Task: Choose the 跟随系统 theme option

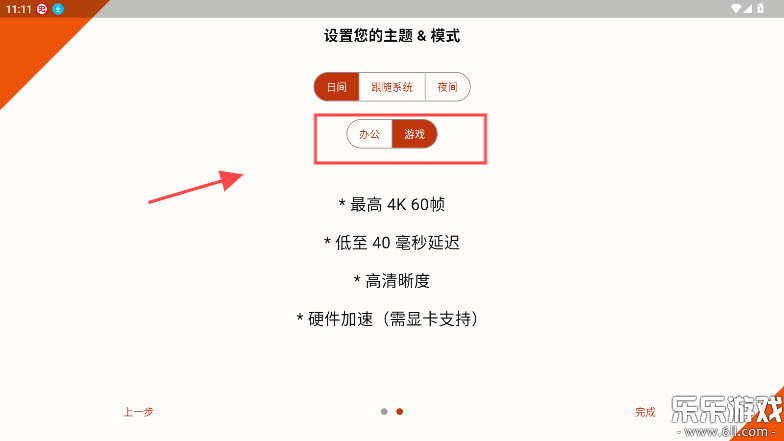Action: pos(392,87)
